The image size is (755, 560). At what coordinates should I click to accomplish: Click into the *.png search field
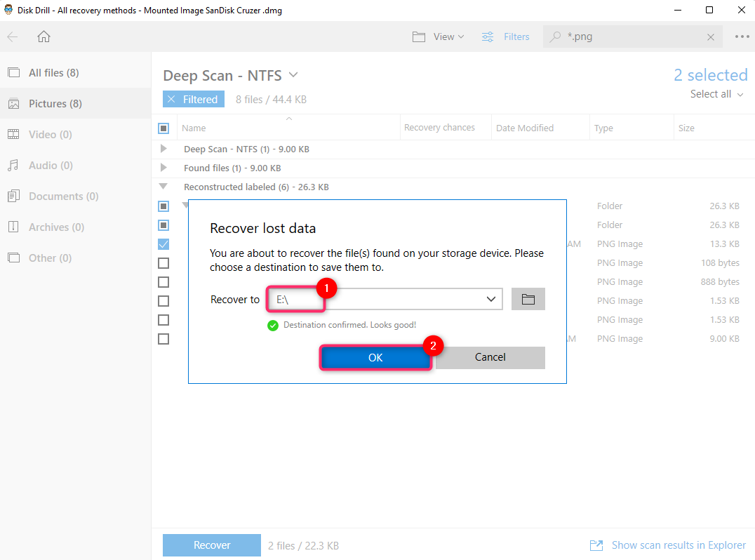[633, 36]
